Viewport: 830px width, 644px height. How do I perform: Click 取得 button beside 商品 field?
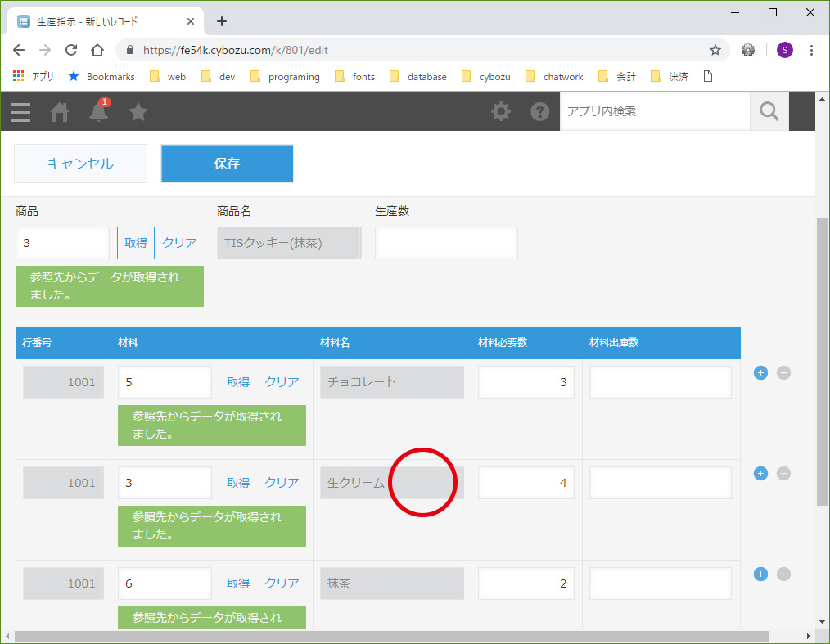(x=136, y=243)
